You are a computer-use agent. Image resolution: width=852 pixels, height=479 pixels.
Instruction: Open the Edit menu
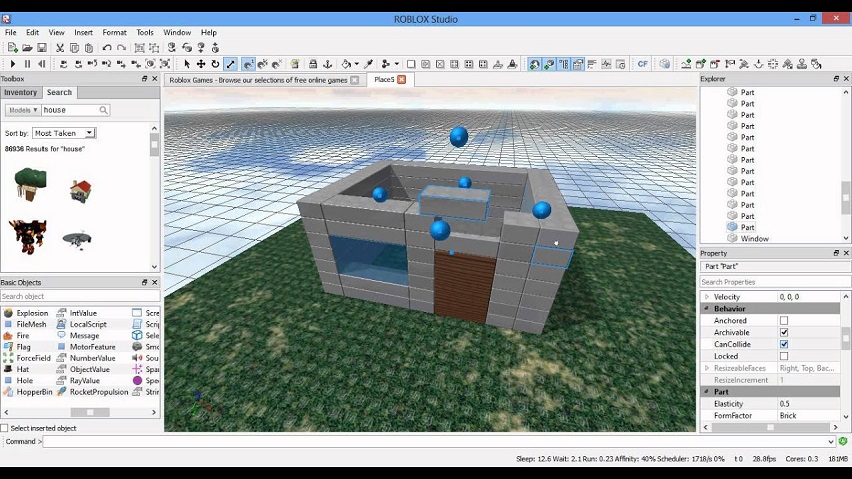pyautogui.click(x=33, y=33)
